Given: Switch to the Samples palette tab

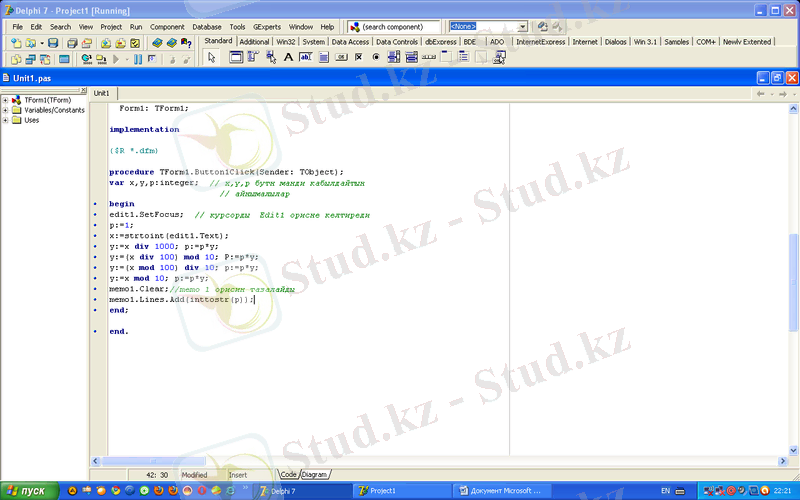Looking at the screenshot, I should [677, 42].
